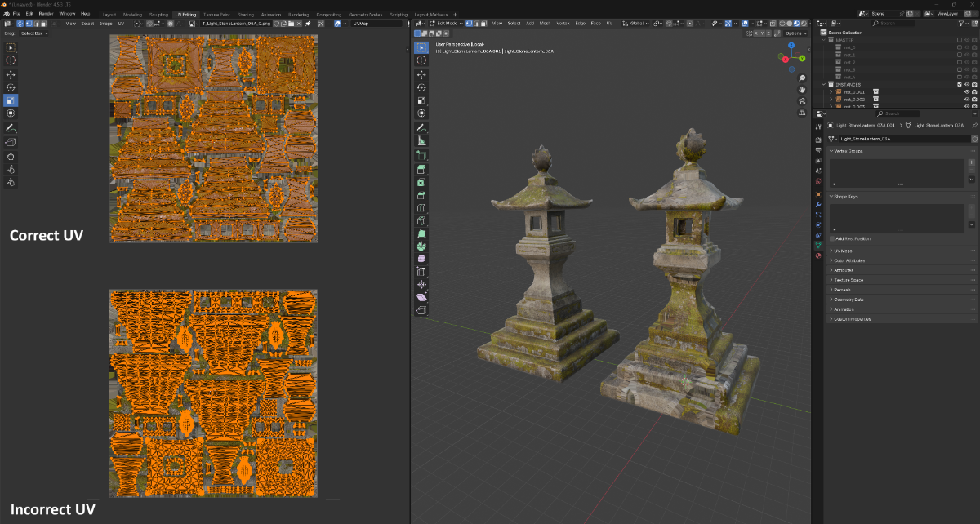The image size is (980, 524).
Task: Click the UVMap name field
Action: pyautogui.click(x=372, y=24)
